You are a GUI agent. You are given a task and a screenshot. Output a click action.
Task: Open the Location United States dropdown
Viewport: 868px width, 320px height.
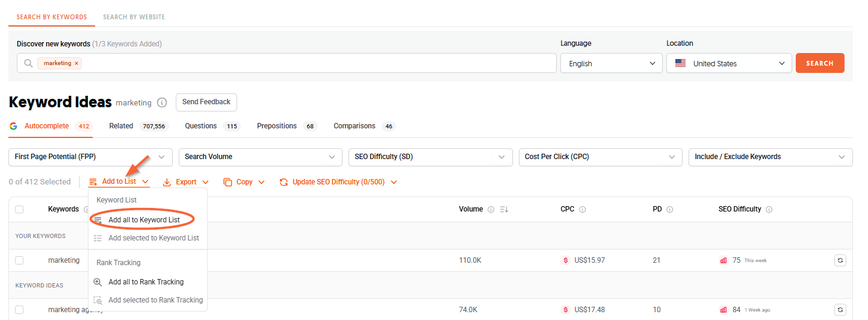729,63
